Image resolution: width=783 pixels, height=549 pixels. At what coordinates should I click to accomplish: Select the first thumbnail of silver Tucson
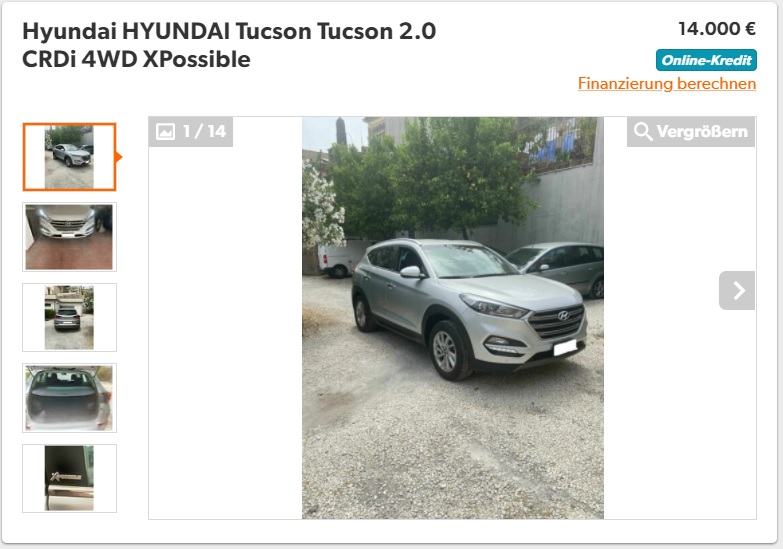click(69, 157)
